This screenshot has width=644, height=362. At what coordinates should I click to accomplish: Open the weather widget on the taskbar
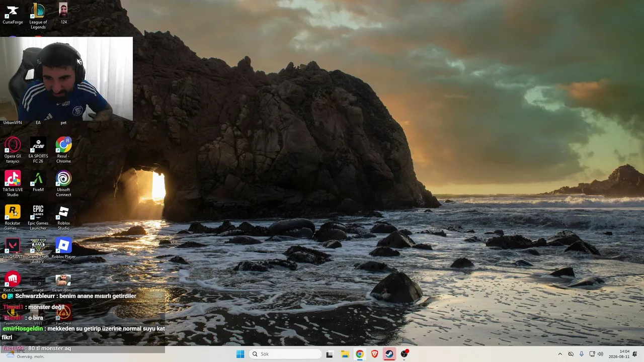pos(25,354)
